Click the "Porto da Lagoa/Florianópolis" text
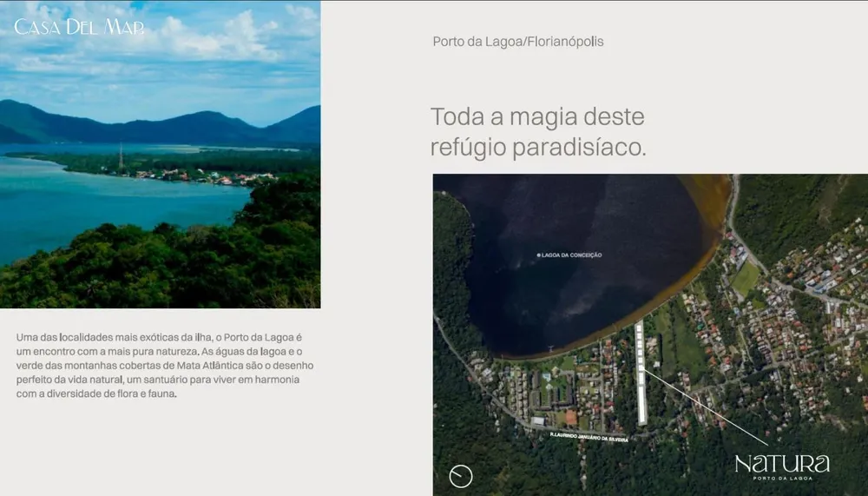 518,42
